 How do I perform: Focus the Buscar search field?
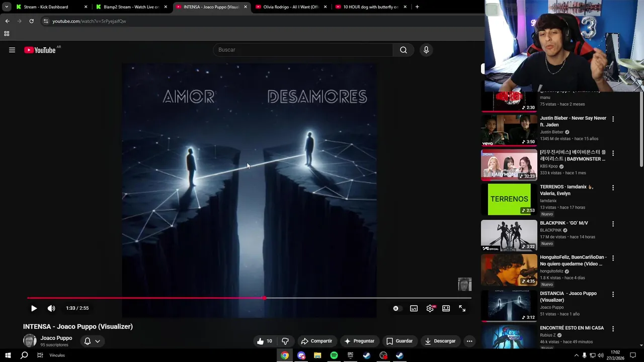tap(303, 50)
